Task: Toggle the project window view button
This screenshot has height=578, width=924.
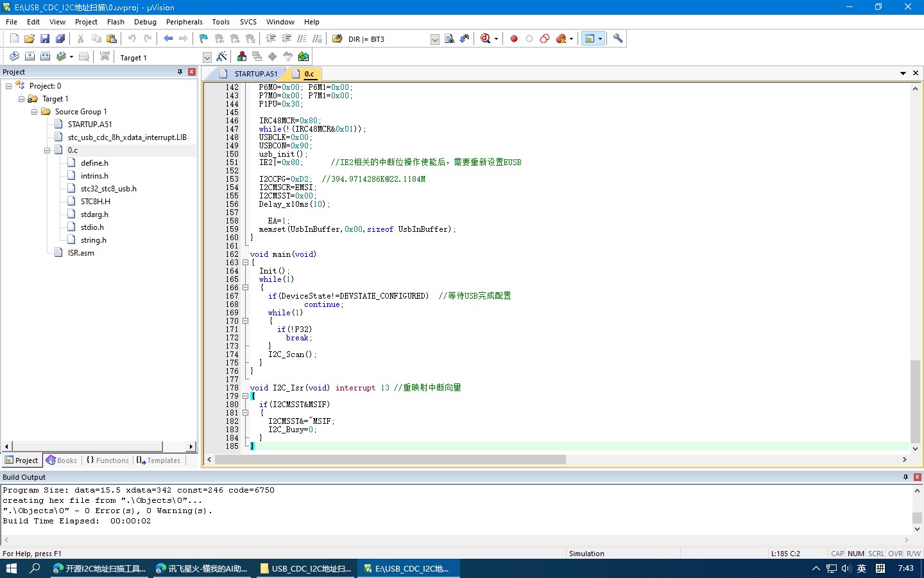Action: (590, 39)
